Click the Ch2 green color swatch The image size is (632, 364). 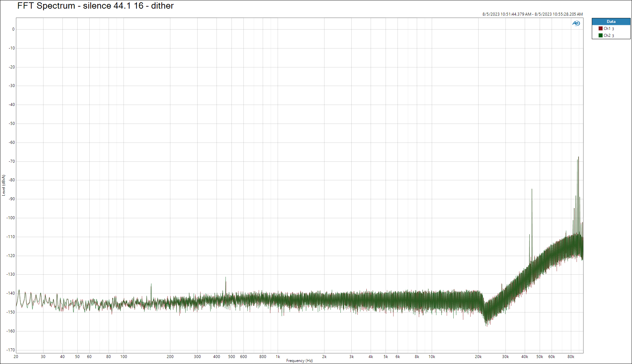coord(600,36)
